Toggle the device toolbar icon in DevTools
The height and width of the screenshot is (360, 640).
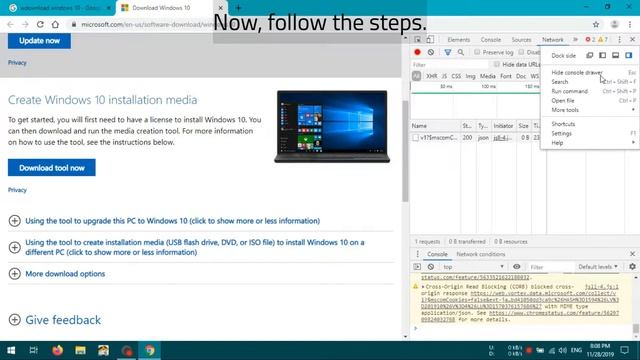[430, 40]
